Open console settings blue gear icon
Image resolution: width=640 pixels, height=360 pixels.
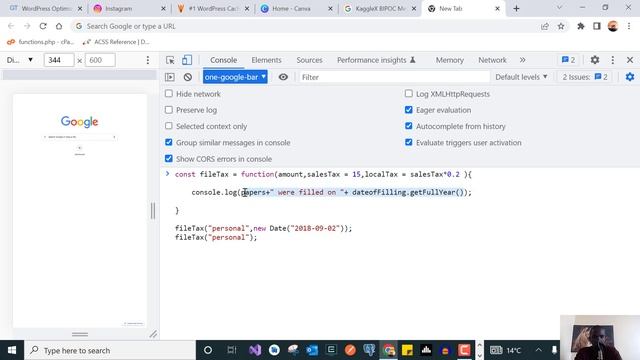630,77
